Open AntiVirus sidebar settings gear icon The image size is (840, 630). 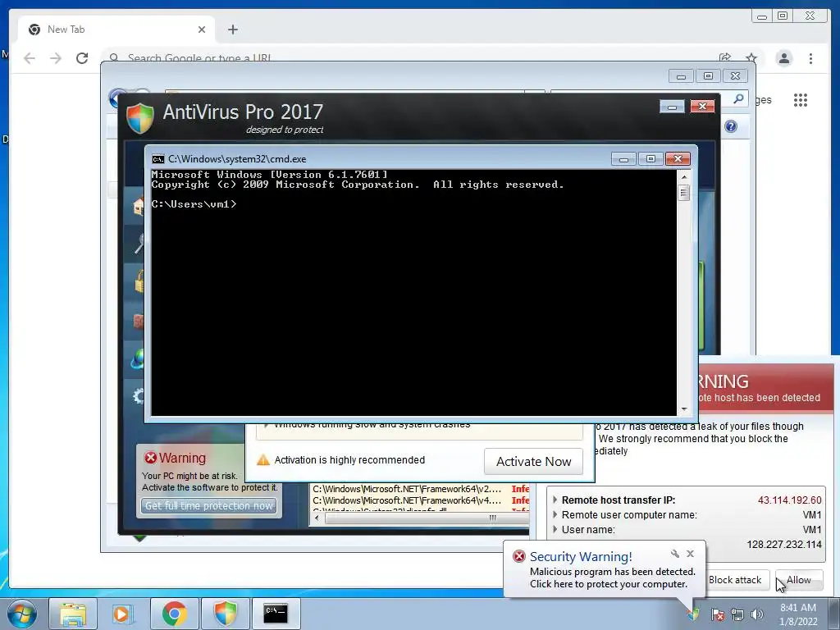tap(139, 396)
